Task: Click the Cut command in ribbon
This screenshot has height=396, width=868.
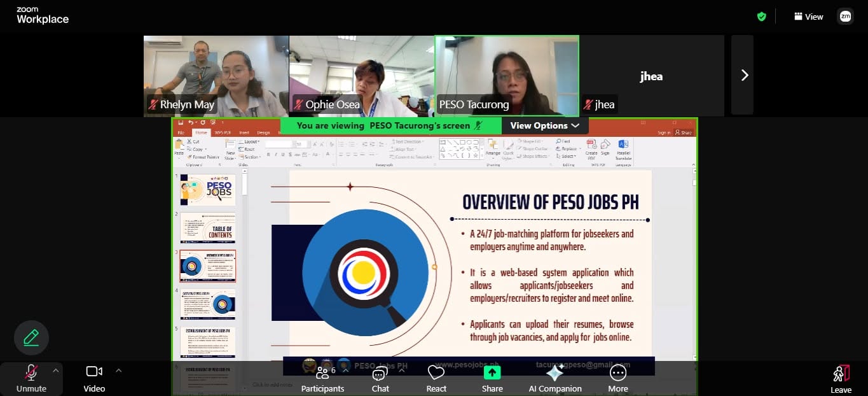Action: click(x=193, y=141)
